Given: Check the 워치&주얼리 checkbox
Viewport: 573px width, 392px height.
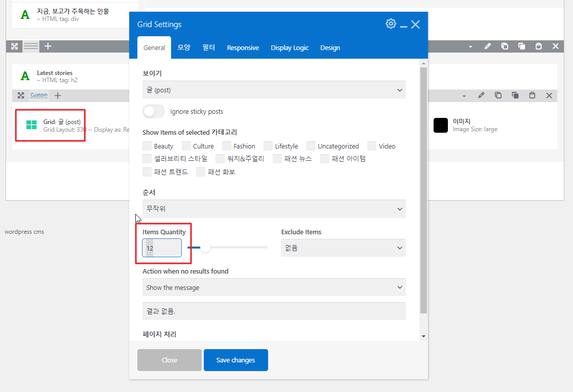Looking at the screenshot, I should (x=220, y=159).
